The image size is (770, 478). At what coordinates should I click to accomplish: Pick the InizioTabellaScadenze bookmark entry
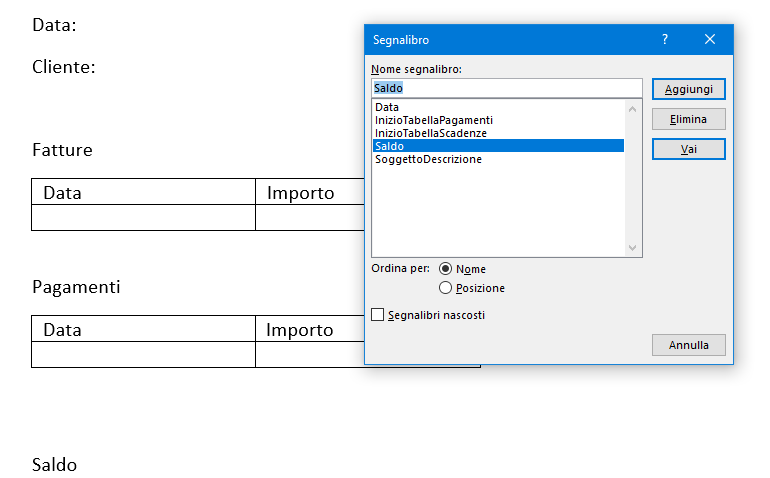tap(431, 133)
